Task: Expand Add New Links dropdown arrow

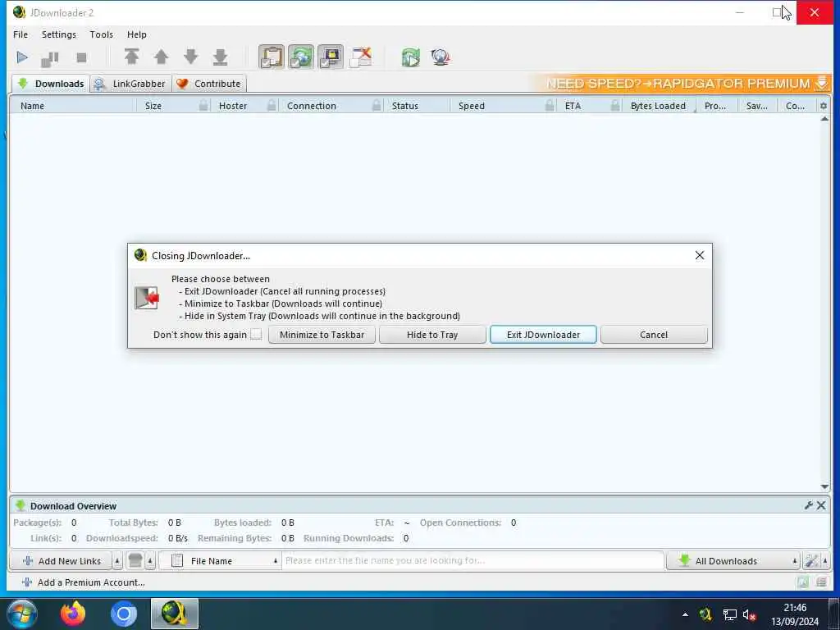Action: [x=117, y=561]
